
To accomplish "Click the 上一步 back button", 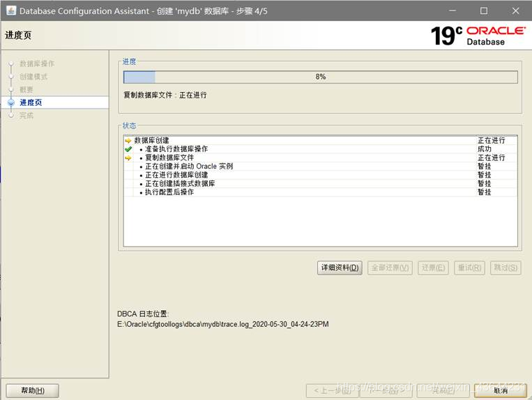I will 332,390.
